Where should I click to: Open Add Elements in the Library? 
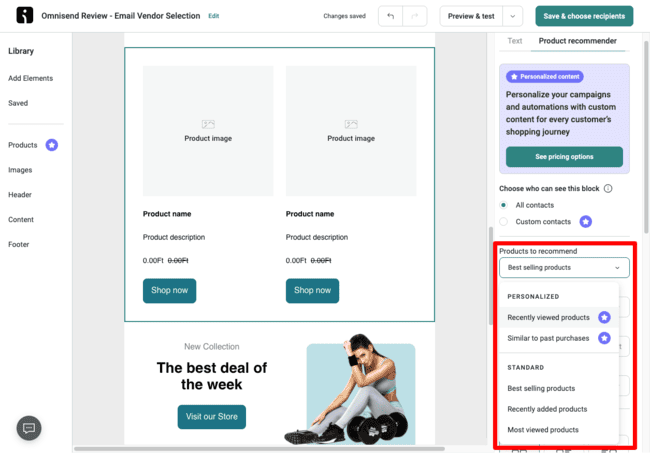31,78
